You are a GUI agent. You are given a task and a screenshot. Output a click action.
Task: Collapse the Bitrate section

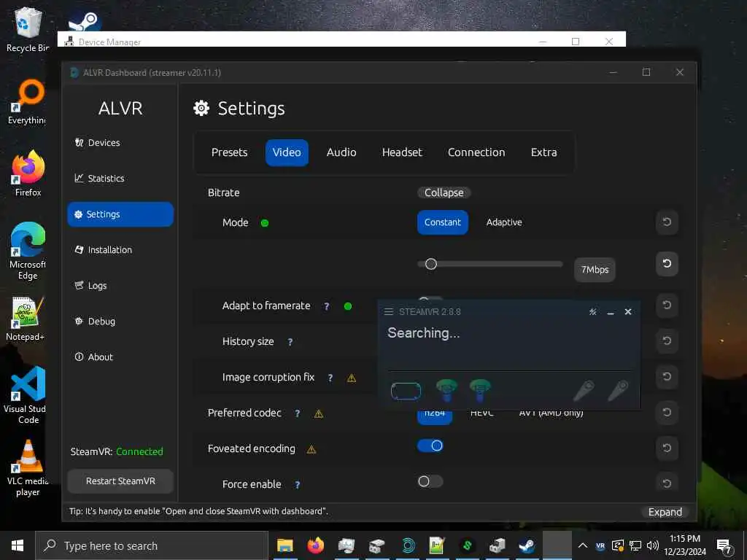(x=444, y=192)
